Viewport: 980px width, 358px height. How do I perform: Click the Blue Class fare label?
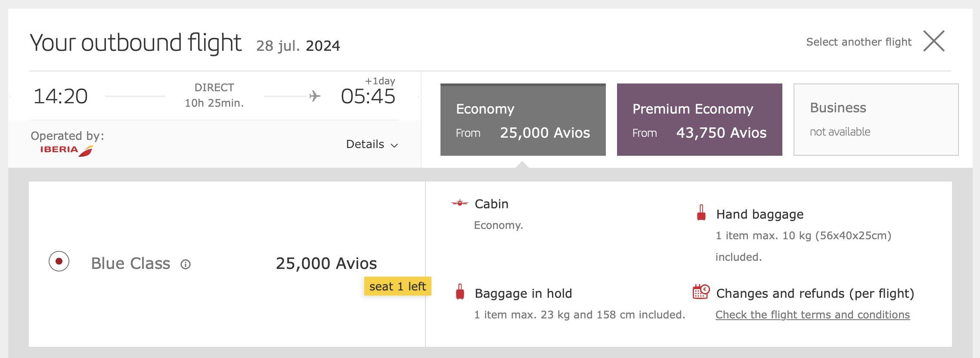(130, 263)
